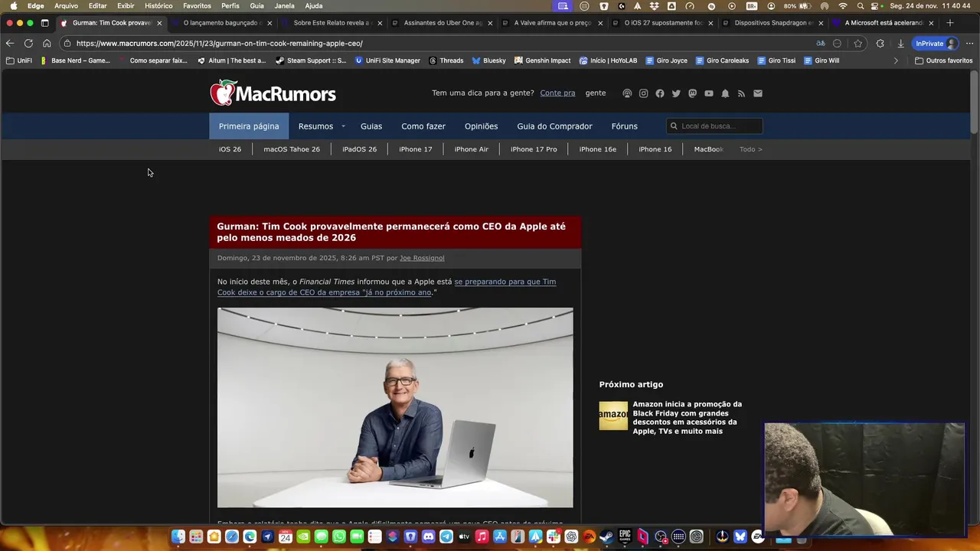The image size is (980, 551).
Task: Open the 'iOS 26' topic link
Action: pos(230,149)
